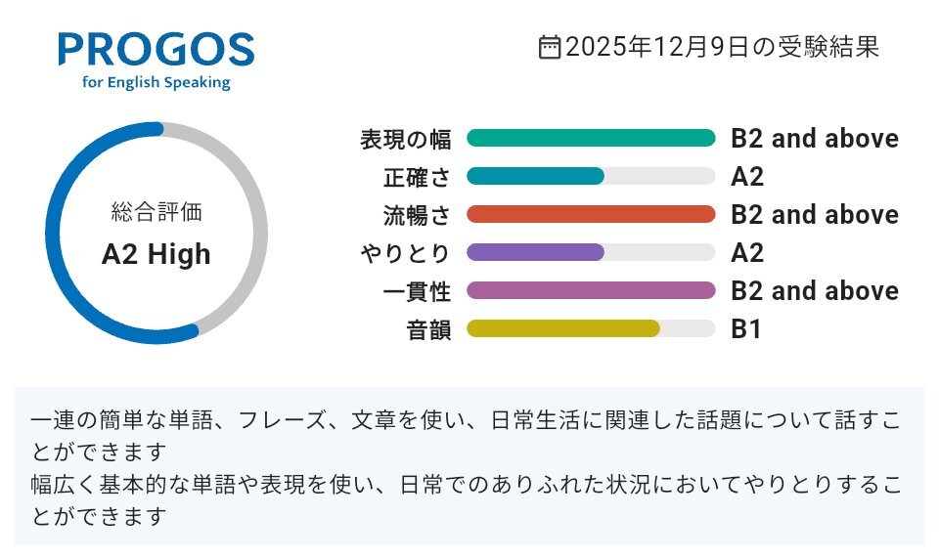This screenshot has height=560, width=939.
Task: Select the 流暢さ category label
Action: [x=418, y=215]
